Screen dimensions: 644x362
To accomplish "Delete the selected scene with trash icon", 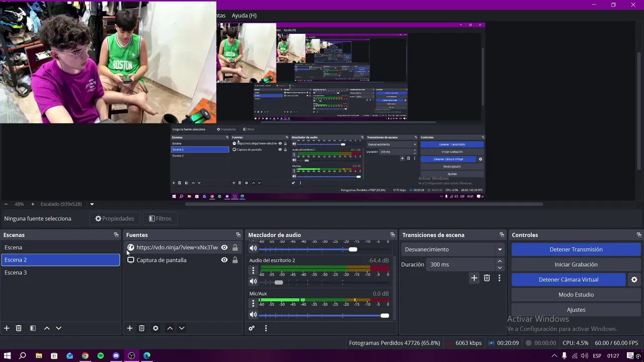I will 19,328.
